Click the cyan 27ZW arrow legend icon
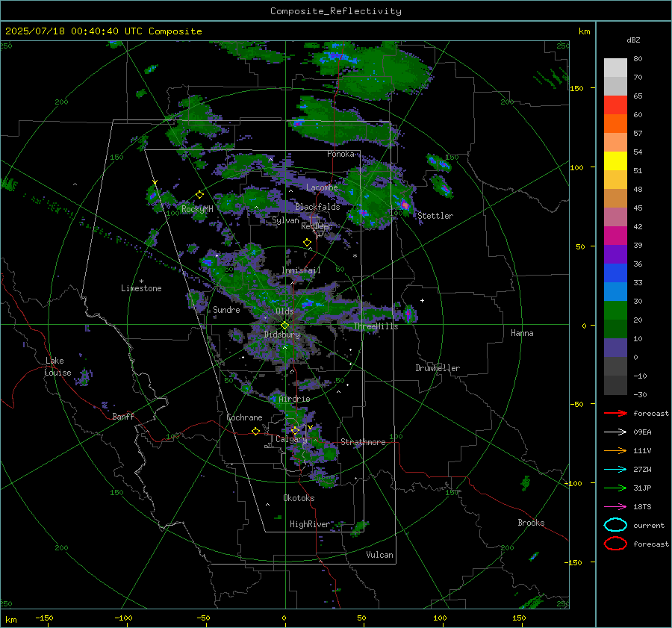 pyautogui.click(x=615, y=470)
